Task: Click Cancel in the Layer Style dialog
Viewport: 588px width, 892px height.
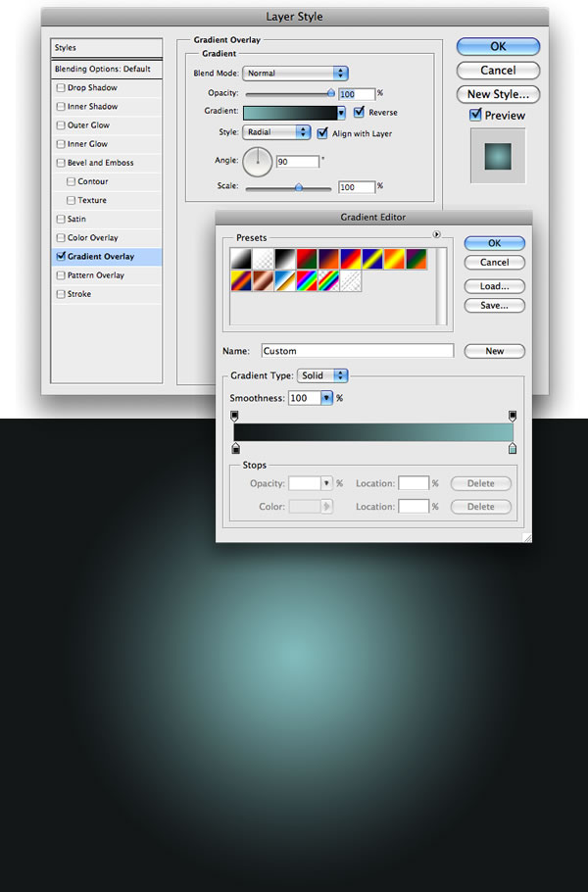Action: click(498, 71)
